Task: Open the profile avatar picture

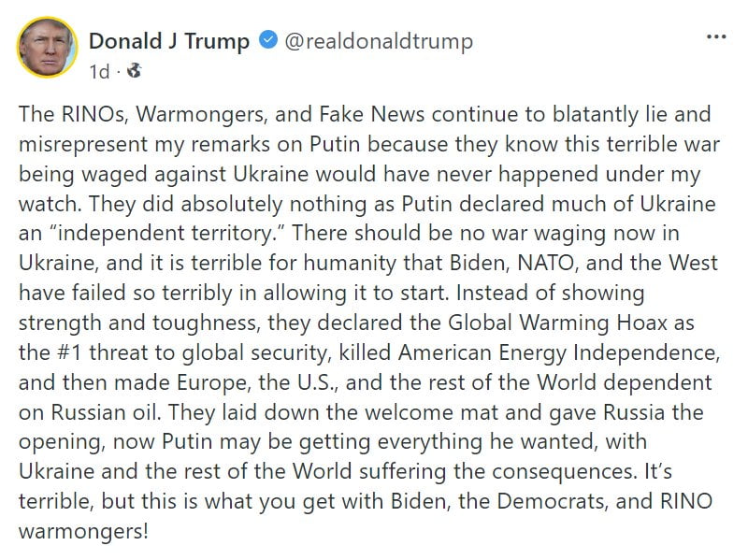Action: [46, 47]
